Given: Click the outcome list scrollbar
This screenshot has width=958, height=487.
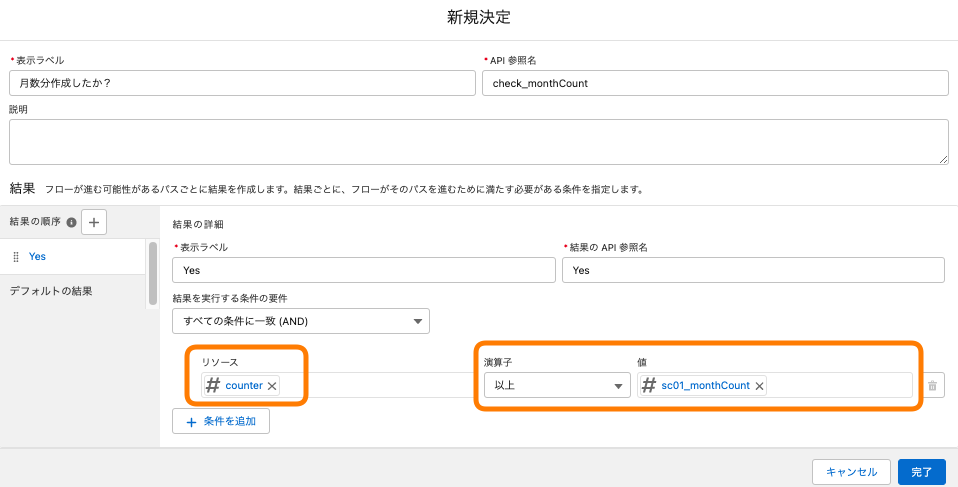Looking at the screenshot, I should click(x=153, y=273).
